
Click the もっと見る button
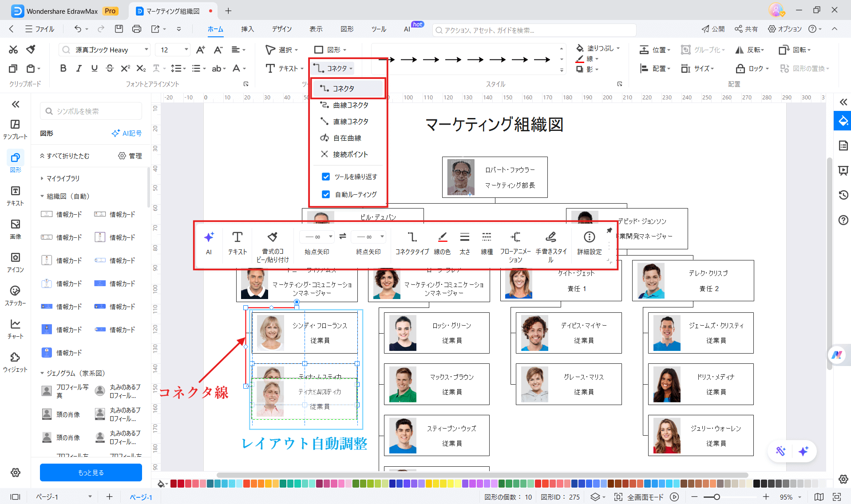tap(91, 472)
